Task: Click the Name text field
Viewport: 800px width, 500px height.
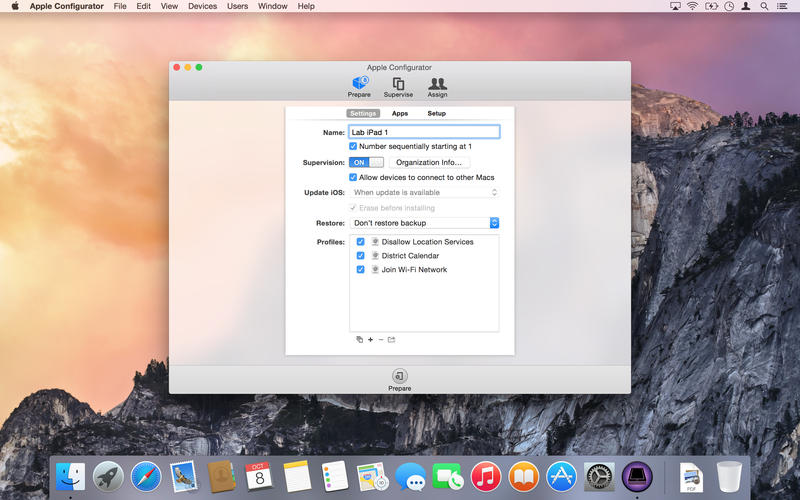Action: pos(424,132)
